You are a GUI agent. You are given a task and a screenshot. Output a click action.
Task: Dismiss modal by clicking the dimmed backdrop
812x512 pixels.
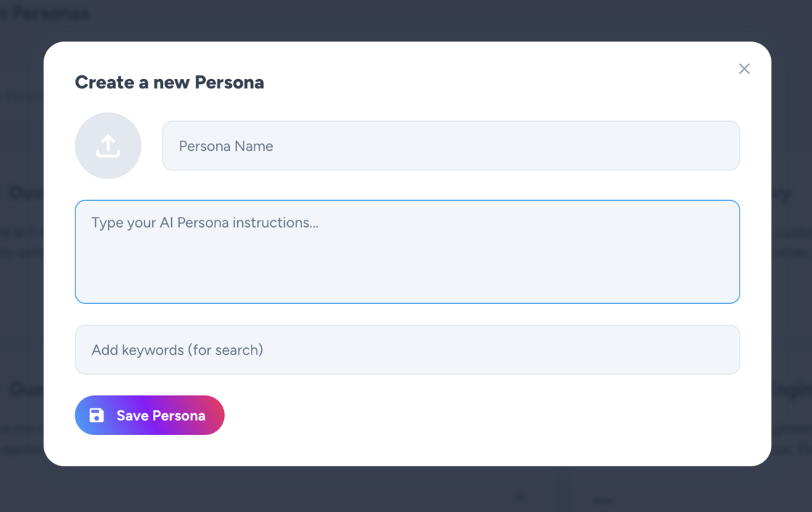(x=406, y=490)
